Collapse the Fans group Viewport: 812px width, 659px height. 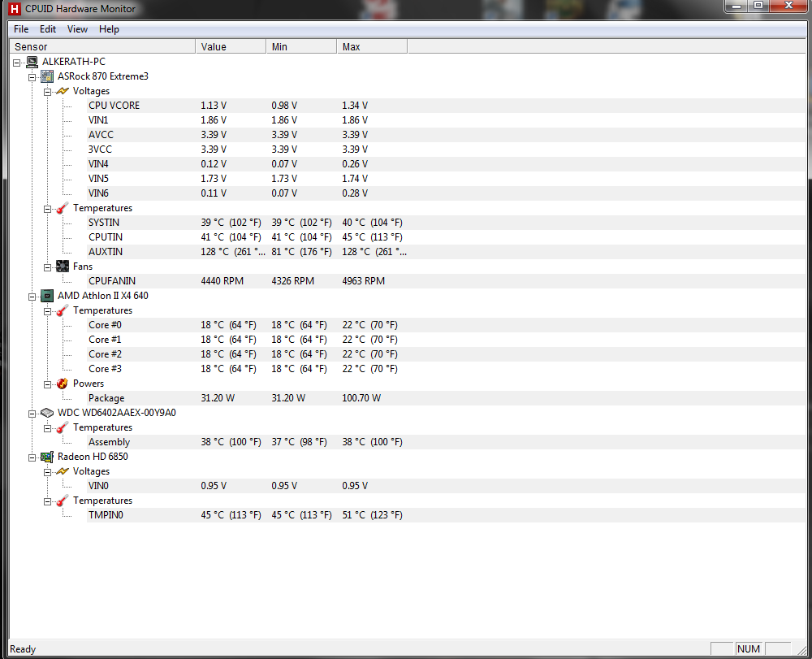[x=47, y=268]
